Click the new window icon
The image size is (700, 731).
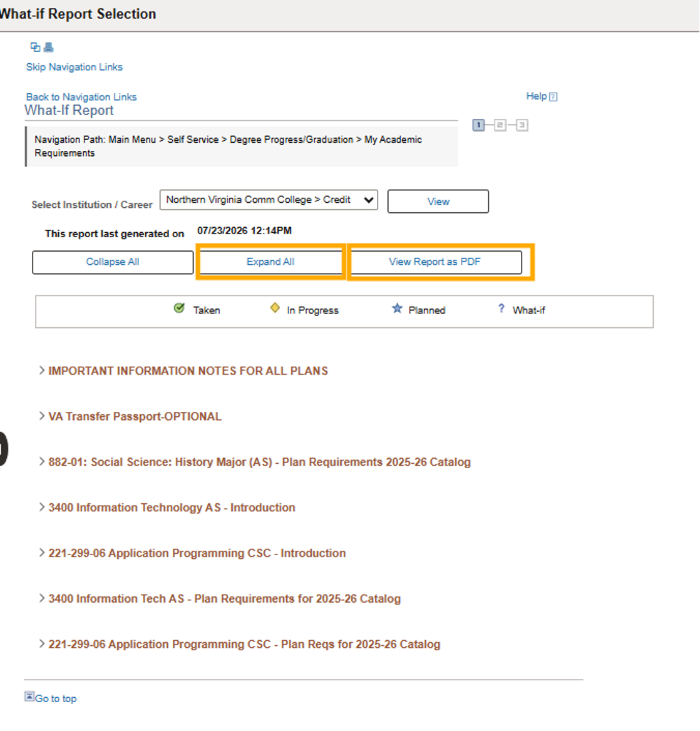click(x=35, y=47)
